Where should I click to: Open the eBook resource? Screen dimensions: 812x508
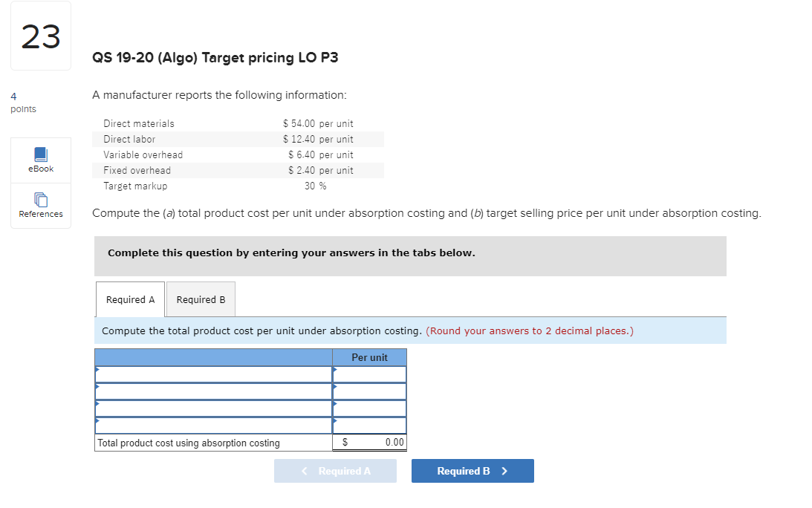coord(40,160)
